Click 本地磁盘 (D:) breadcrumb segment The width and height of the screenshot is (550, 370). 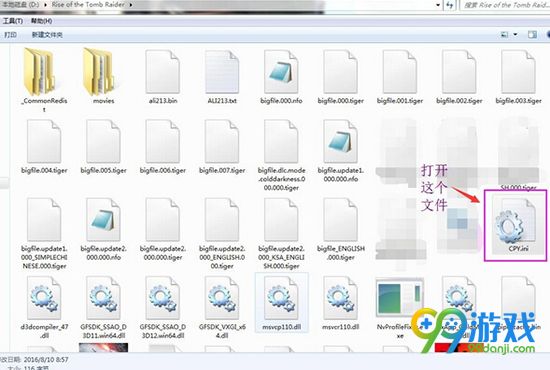tap(21, 5)
